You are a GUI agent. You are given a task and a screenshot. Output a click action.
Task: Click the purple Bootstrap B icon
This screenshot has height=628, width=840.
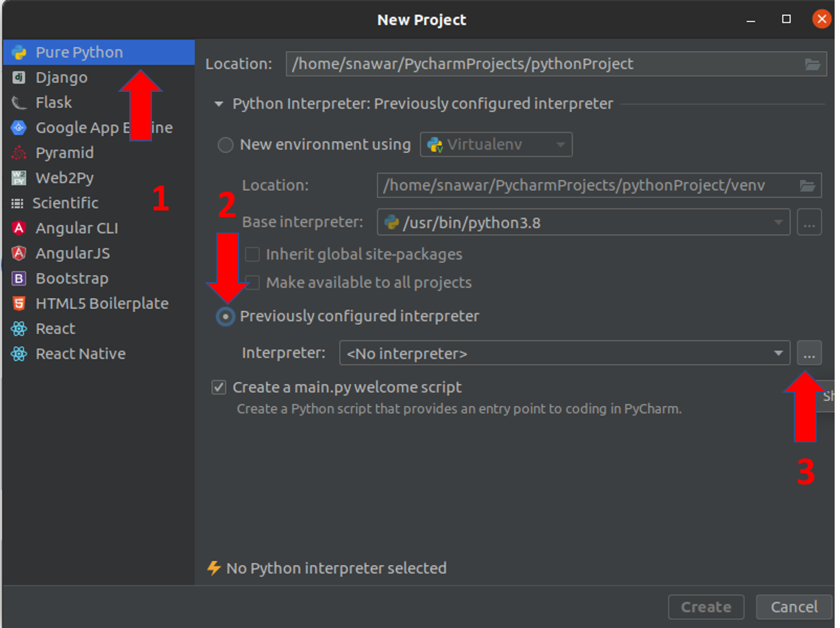[x=19, y=279]
